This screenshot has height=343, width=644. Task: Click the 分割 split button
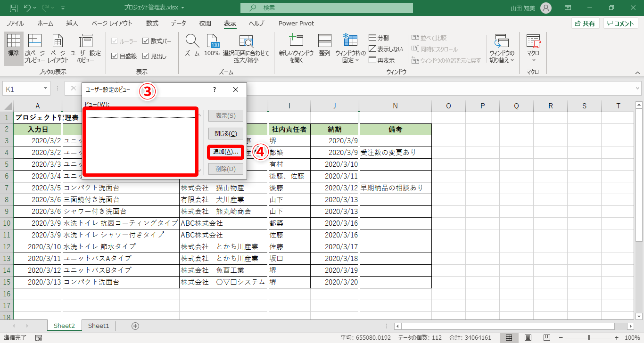[x=379, y=38]
